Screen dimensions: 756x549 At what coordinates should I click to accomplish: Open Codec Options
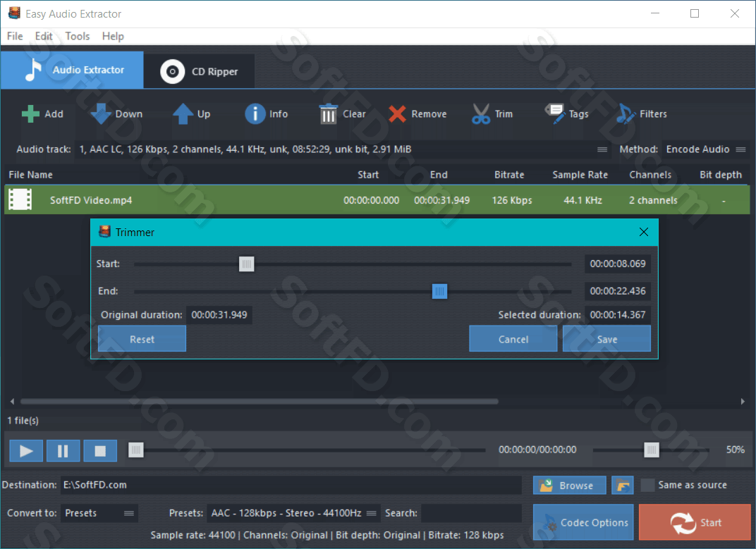583,522
